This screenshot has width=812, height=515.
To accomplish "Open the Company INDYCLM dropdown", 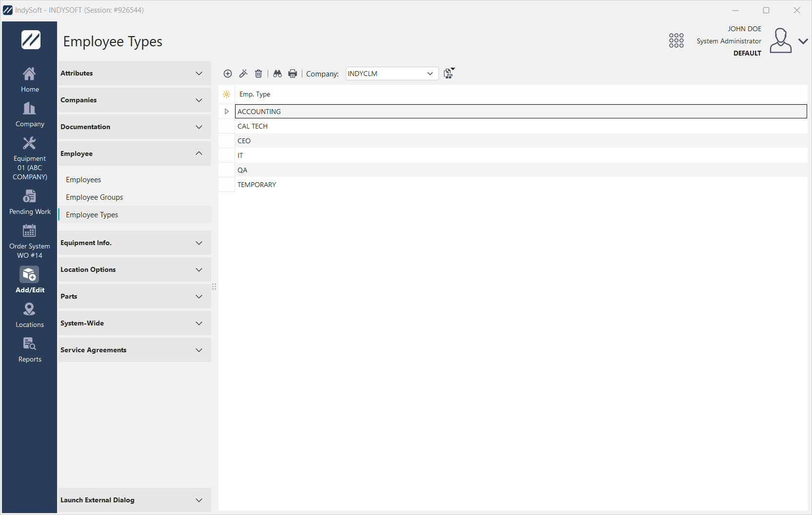I will click(392, 74).
